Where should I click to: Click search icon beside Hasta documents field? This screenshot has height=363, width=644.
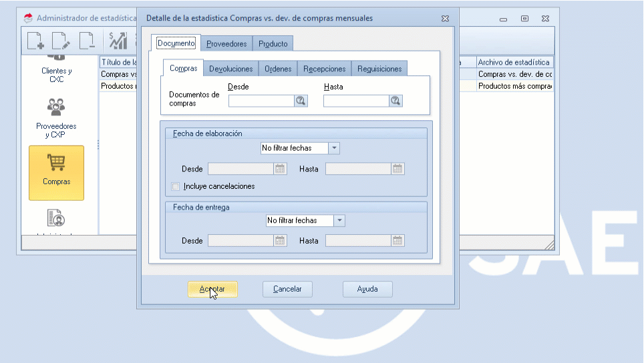(x=395, y=101)
